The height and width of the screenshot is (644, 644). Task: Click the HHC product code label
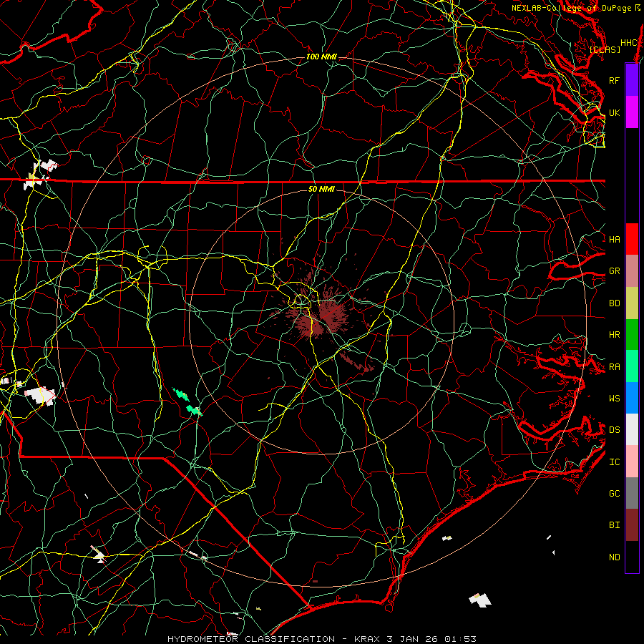[629, 43]
